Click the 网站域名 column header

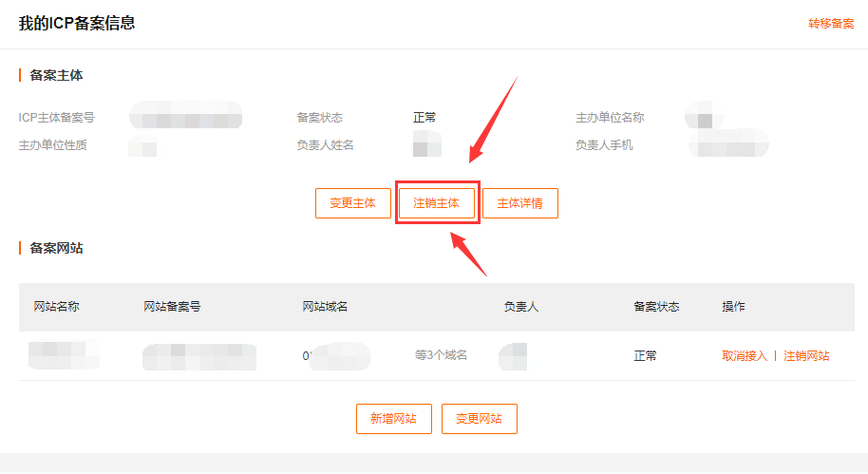pos(325,306)
